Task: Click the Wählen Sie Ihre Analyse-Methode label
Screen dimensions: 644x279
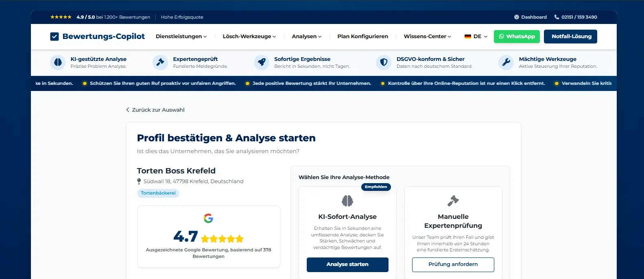Action: click(344, 177)
